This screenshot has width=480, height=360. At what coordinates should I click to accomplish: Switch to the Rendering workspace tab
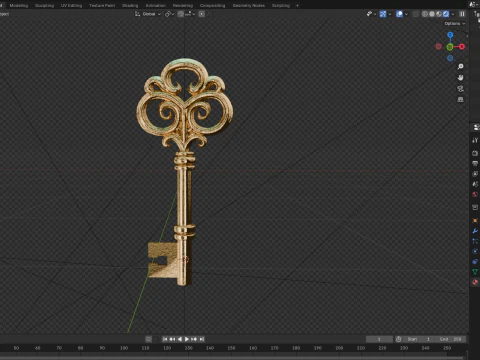point(183,5)
